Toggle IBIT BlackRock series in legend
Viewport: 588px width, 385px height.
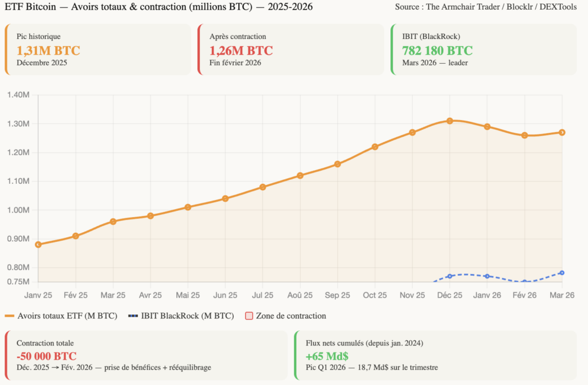pos(181,315)
